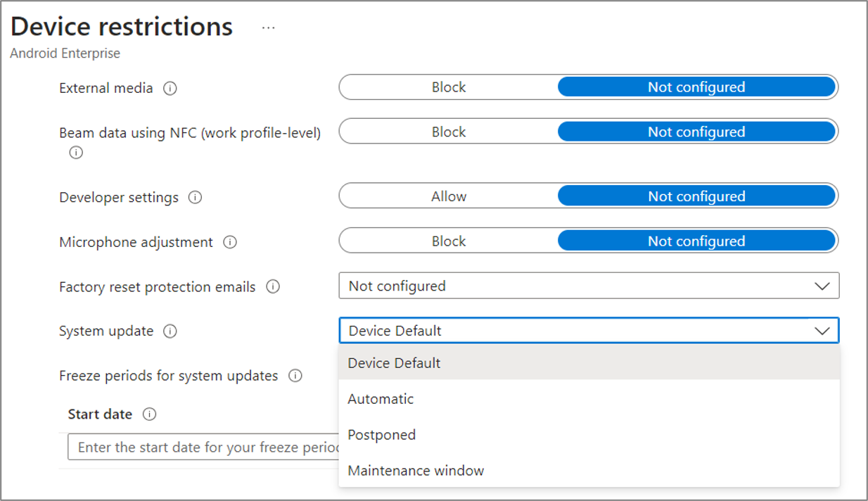Click the System update info icon

(x=170, y=331)
